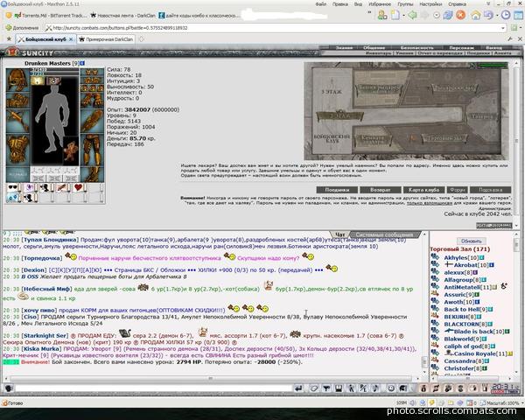Enter Комната room on club map

(x=373, y=139)
